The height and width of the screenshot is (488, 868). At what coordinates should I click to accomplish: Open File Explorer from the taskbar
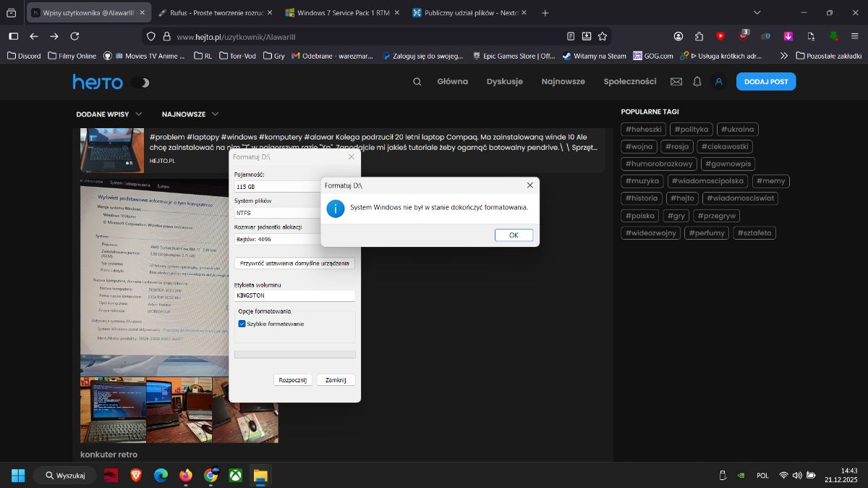pyautogui.click(x=260, y=476)
